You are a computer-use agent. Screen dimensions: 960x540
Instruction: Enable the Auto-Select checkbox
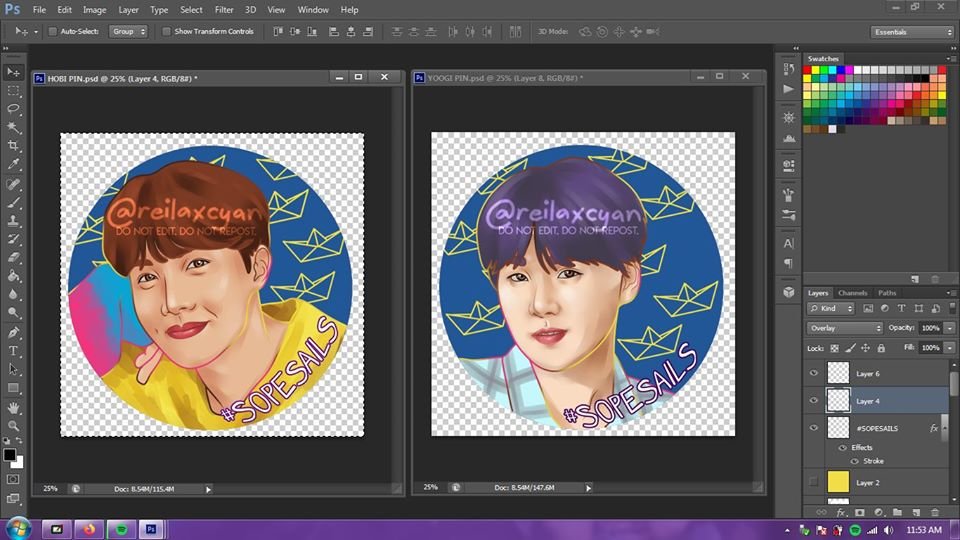coord(53,31)
